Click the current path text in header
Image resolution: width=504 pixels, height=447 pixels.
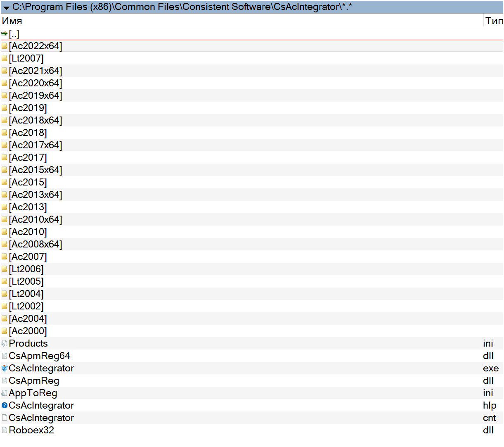[182, 7]
